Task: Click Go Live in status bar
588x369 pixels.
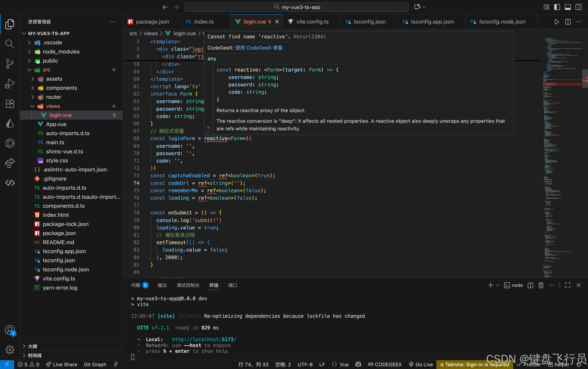Action: point(421,364)
